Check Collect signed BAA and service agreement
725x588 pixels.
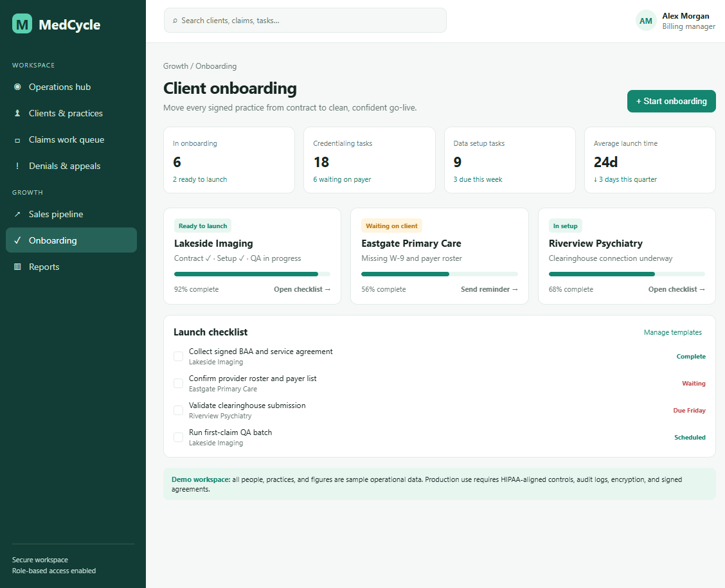[178, 357]
